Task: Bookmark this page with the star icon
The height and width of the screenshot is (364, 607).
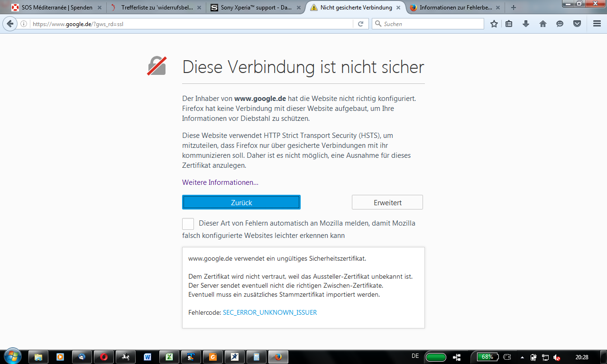Action: 494,24
